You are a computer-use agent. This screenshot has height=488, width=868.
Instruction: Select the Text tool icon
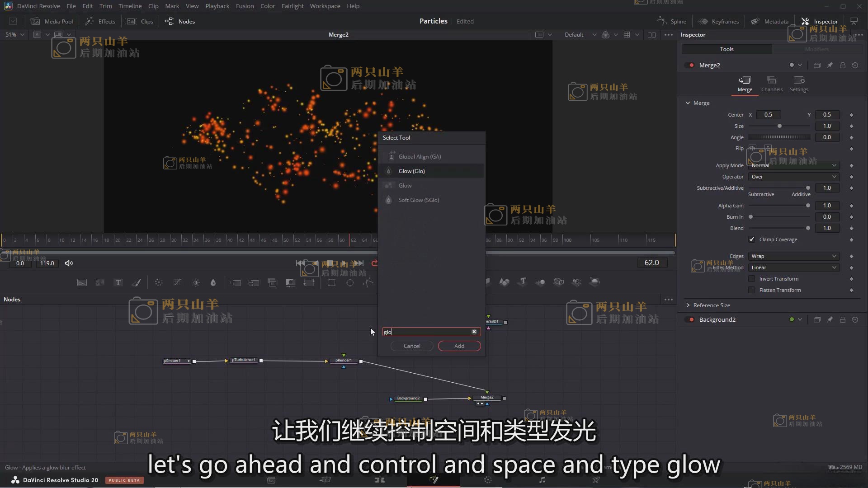point(118,282)
